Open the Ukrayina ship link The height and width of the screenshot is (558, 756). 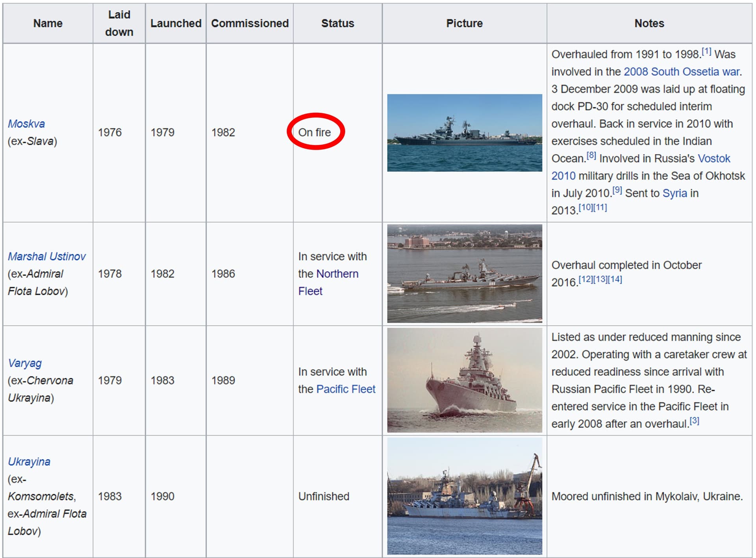[x=29, y=461]
